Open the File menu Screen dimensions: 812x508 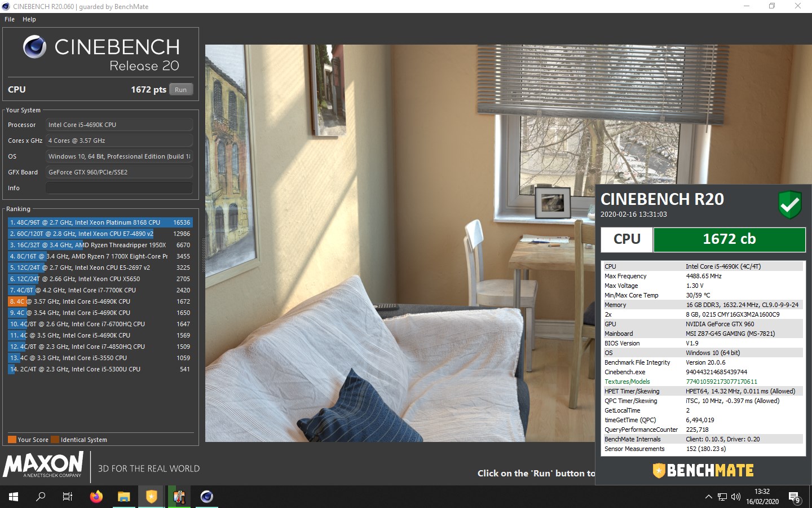(10, 19)
